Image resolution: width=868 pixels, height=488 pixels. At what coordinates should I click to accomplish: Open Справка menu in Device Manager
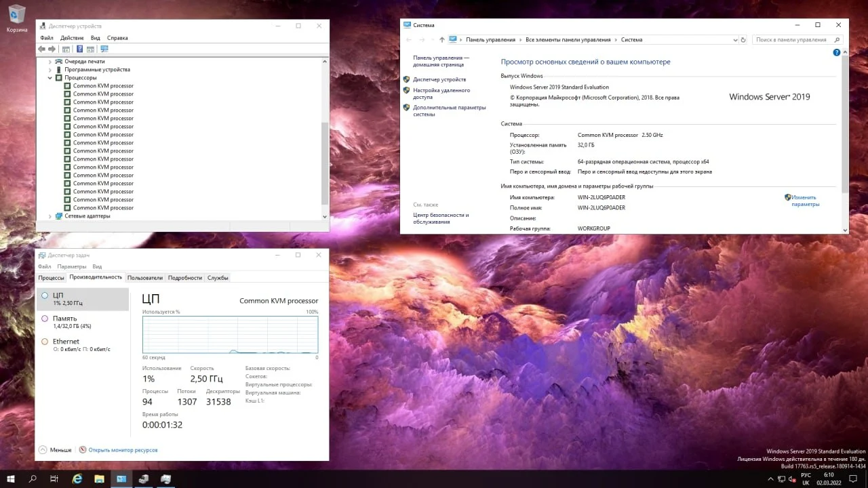pyautogui.click(x=117, y=38)
